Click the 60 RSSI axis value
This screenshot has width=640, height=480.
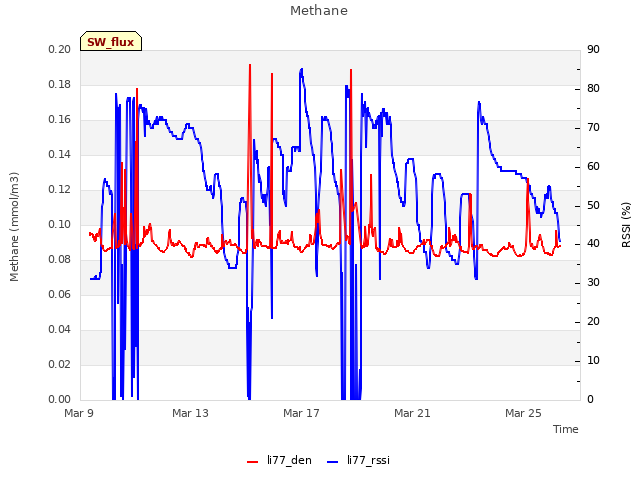[593, 167]
